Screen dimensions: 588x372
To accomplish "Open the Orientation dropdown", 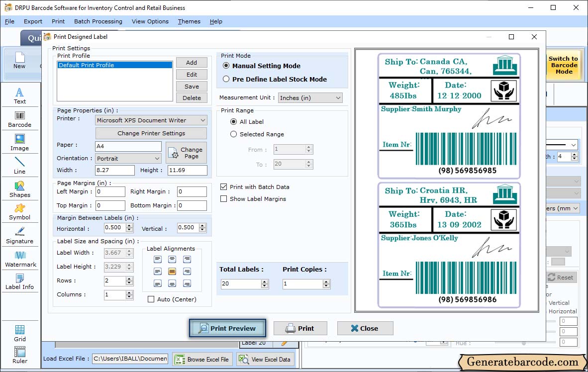I will 128,159.
